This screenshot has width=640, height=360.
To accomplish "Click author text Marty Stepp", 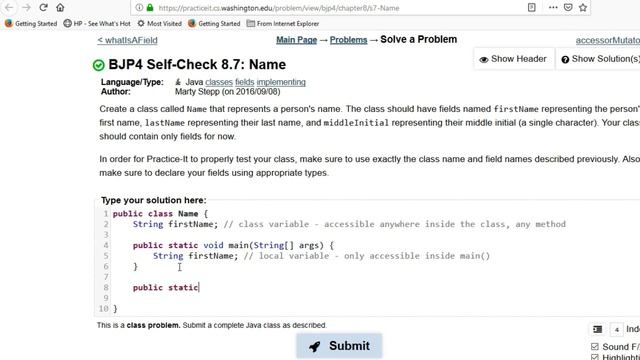I will [x=197, y=92].
